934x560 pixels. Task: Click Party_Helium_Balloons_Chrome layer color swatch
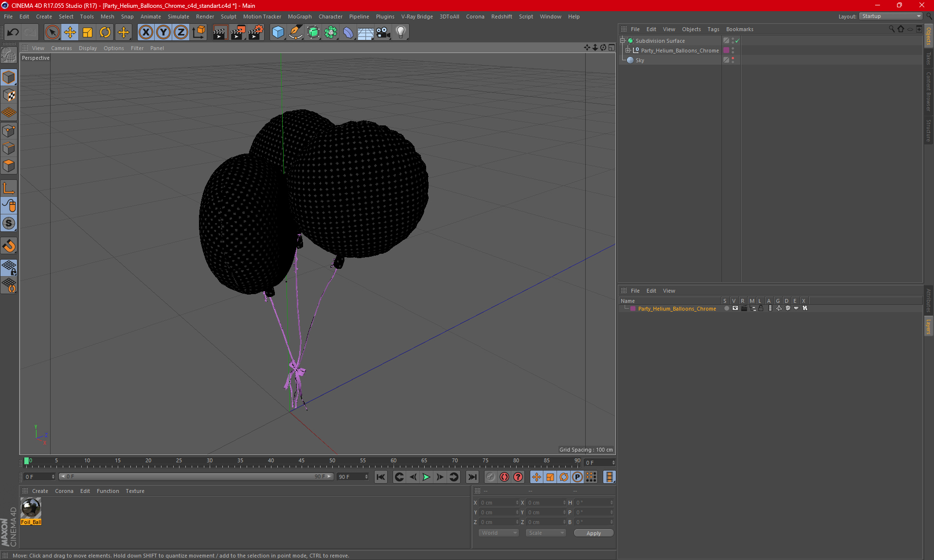633,309
